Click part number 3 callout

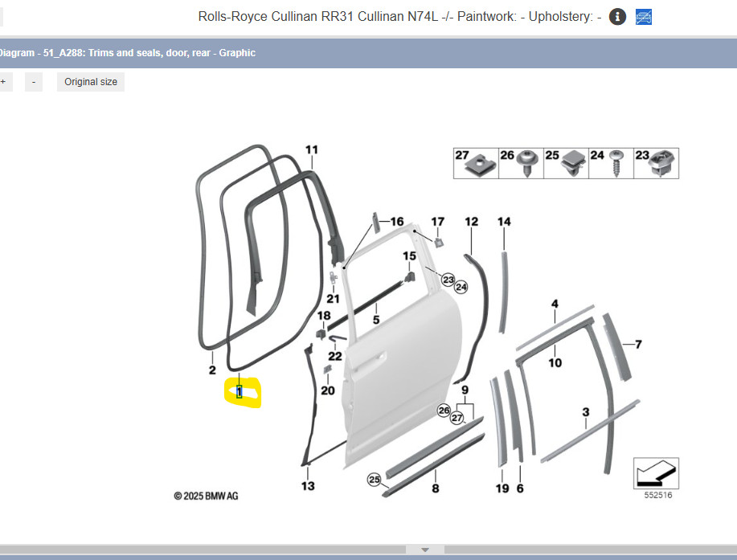coord(586,412)
